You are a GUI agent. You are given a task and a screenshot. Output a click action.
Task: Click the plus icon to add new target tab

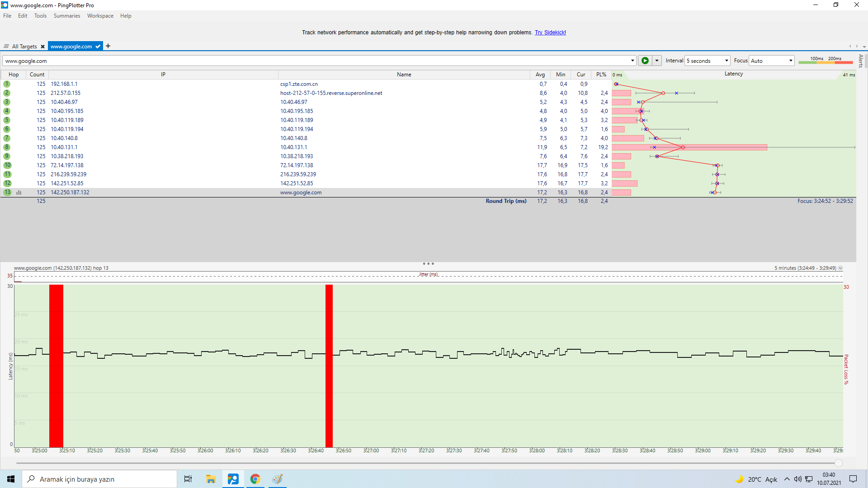[x=108, y=46]
